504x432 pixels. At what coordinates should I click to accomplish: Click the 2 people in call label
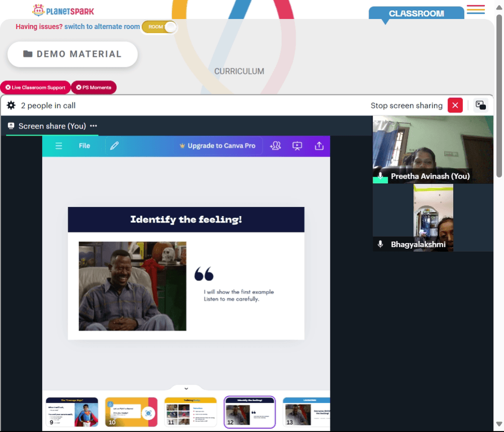tap(48, 105)
